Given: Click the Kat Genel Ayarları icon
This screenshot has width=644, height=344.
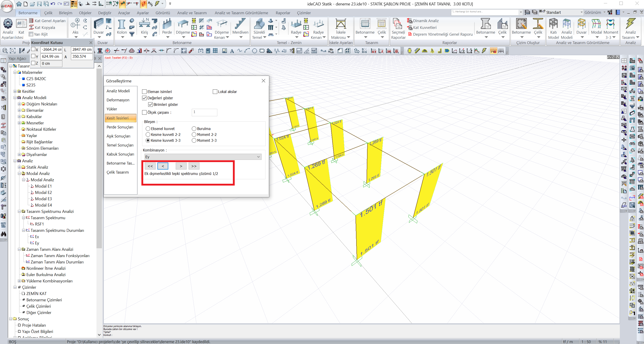Looking at the screenshot, I should 31,21.
